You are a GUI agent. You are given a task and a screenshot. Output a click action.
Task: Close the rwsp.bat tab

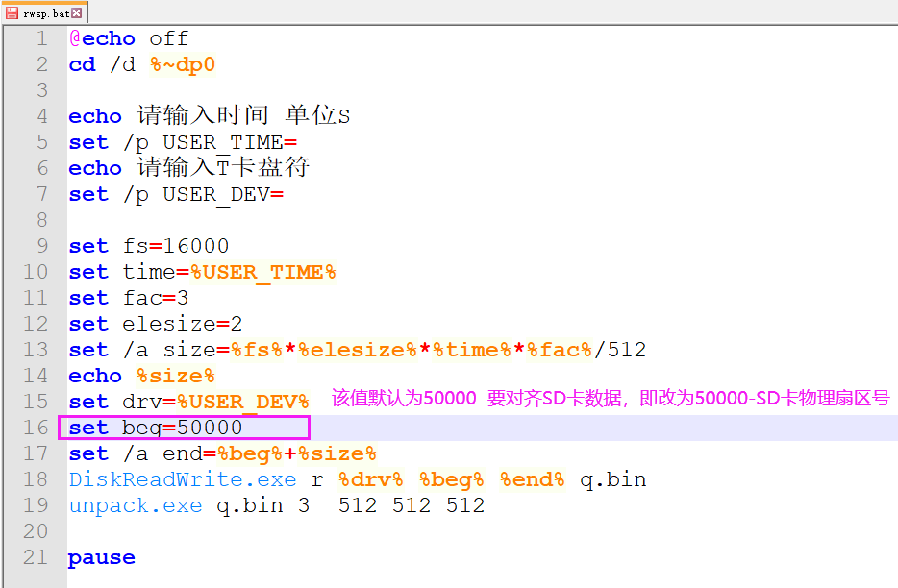point(77,12)
